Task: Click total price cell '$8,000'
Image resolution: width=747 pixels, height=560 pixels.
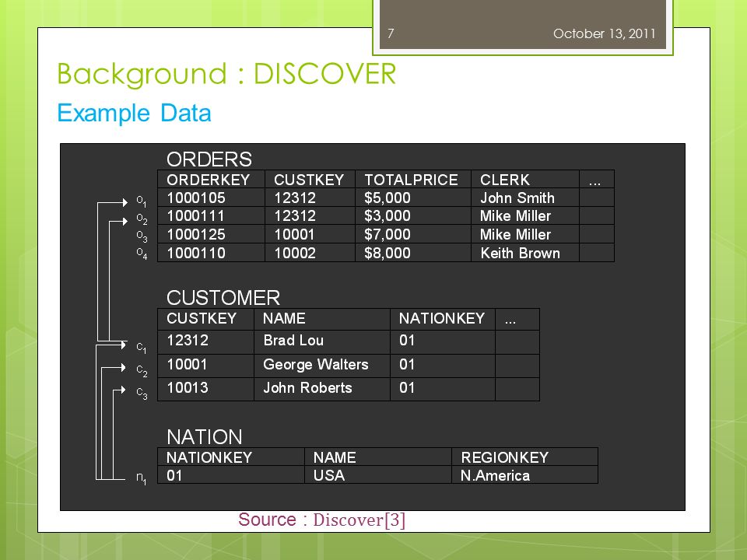Action: pos(388,253)
